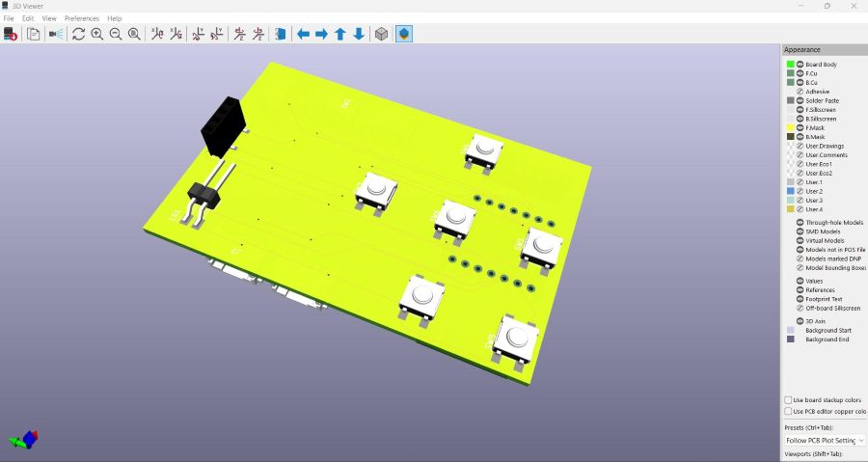Toggle raytracing render camera icon
The width and height of the screenshot is (868, 462).
[56, 35]
